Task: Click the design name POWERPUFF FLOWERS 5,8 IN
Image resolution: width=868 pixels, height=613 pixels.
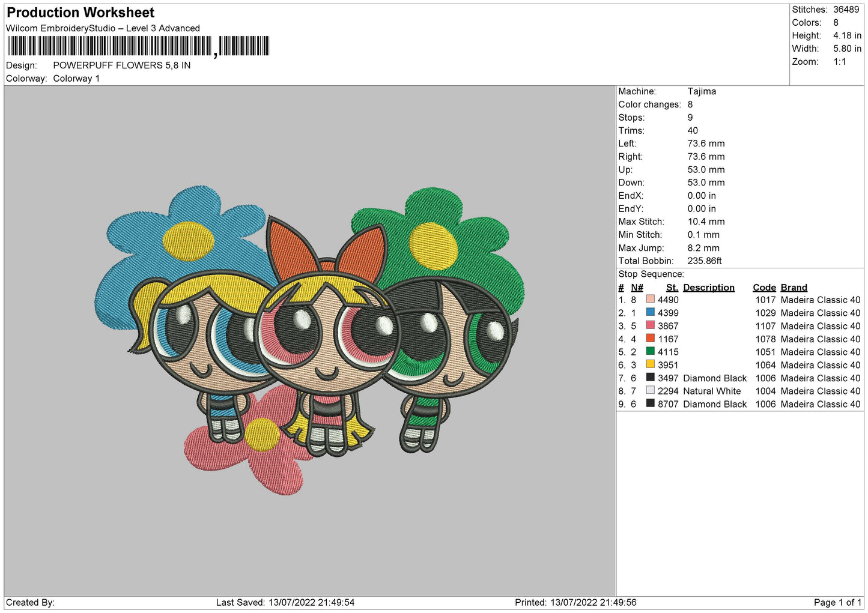Action: tap(121, 65)
